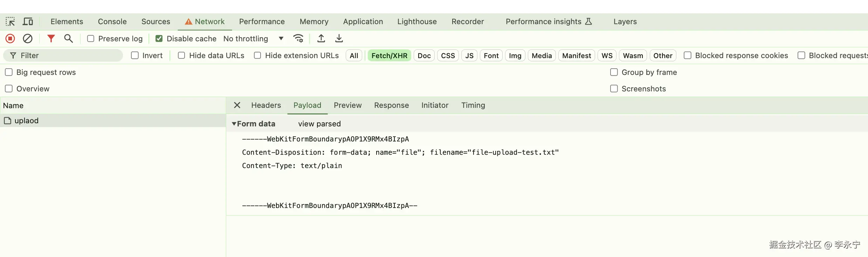Image resolution: width=868 pixels, height=257 pixels.
Task: Click the inspect element selector icon
Action: pyautogui.click(x=10, y=22)
